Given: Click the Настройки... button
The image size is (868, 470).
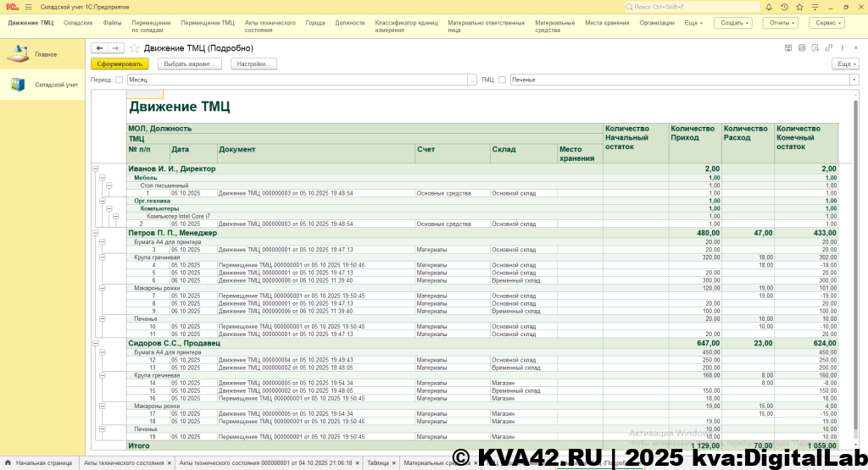Looking at the screenshot, I should 253,64.
